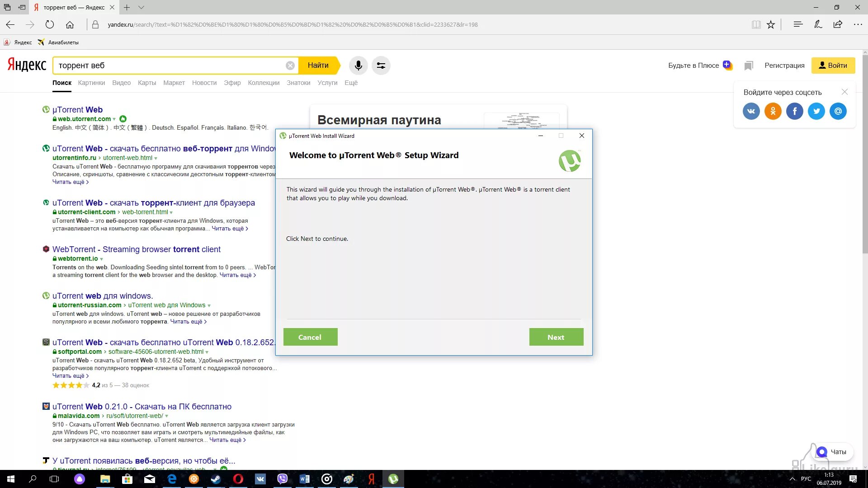Image resolution: width=868 pixels, height=488 pixels.
Task: Open search settings sliders icon
Action: (x=381, y=66)
